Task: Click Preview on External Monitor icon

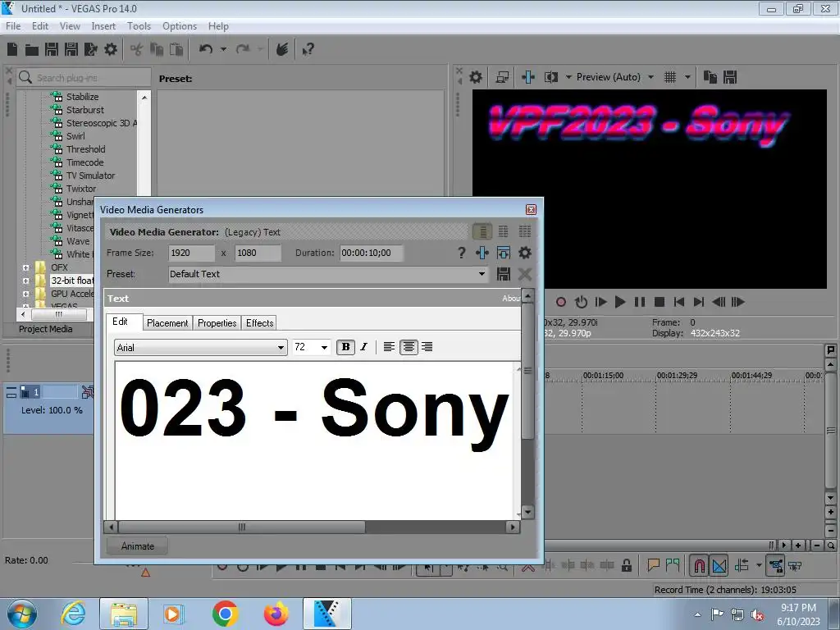Action: click(x=502, y=78)
